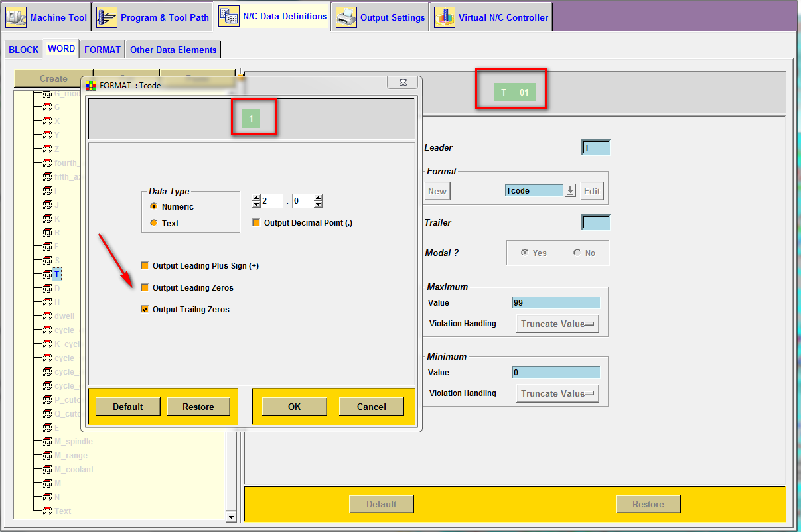Click the T word icon in the tree
Viewport: 801px width, 532px height.
[47, 275]
